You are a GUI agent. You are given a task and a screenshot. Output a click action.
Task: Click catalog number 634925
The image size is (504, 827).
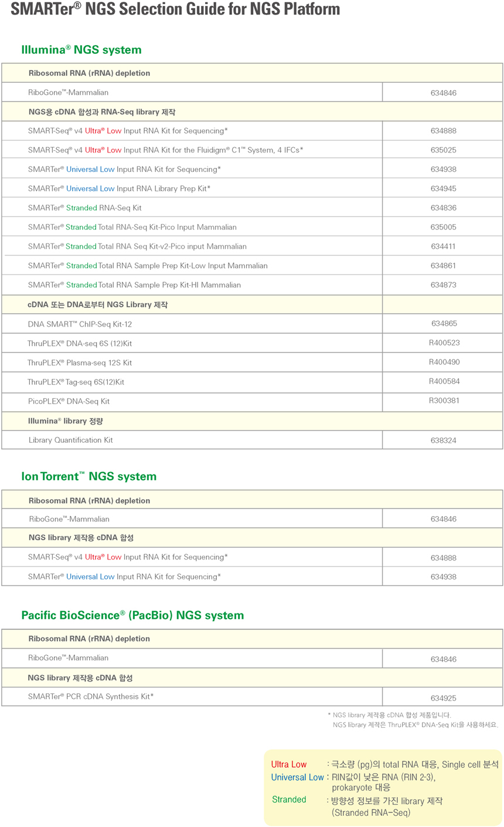point(443,699)
